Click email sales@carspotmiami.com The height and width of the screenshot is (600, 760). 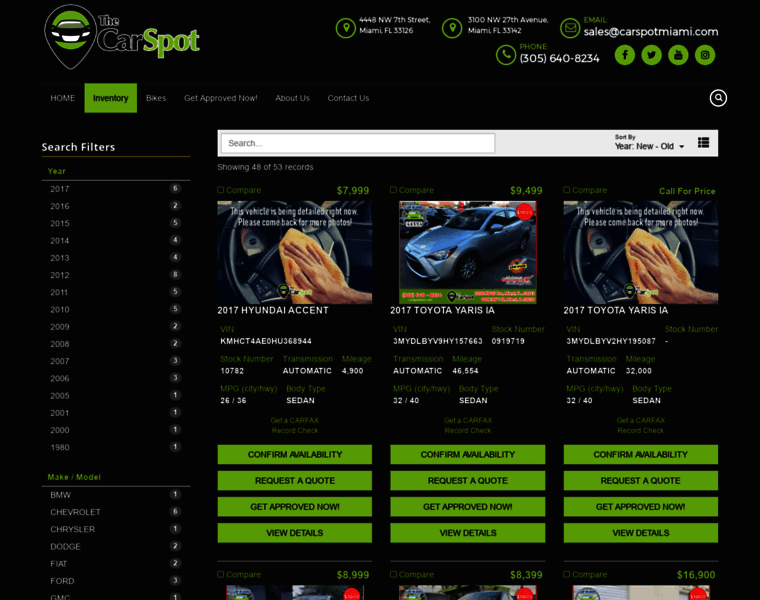click(650, 32)
